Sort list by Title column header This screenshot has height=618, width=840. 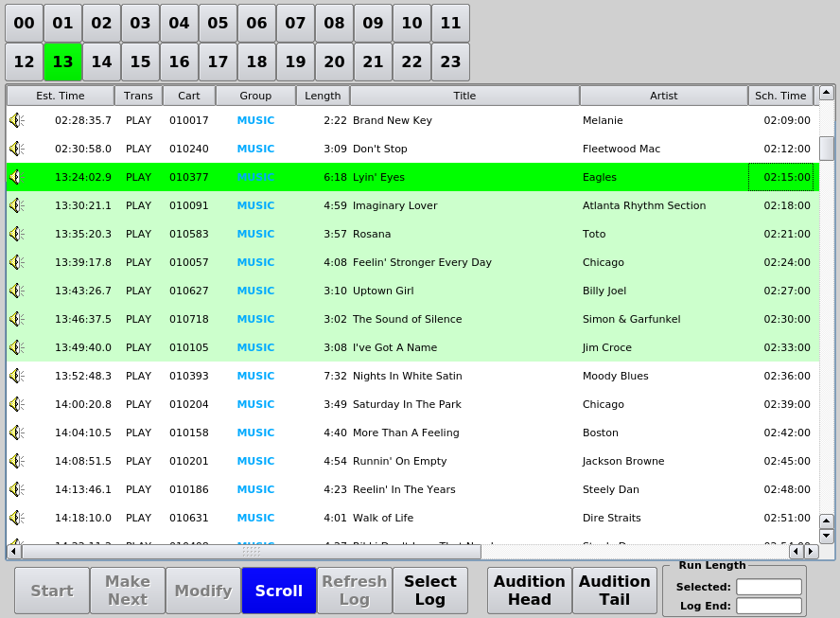tap(464, 96)
